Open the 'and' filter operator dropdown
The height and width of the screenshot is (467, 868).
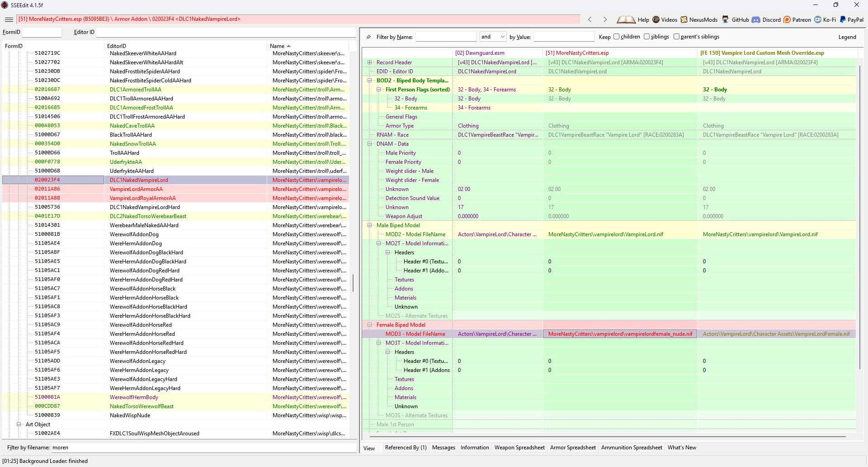(493, 37)
